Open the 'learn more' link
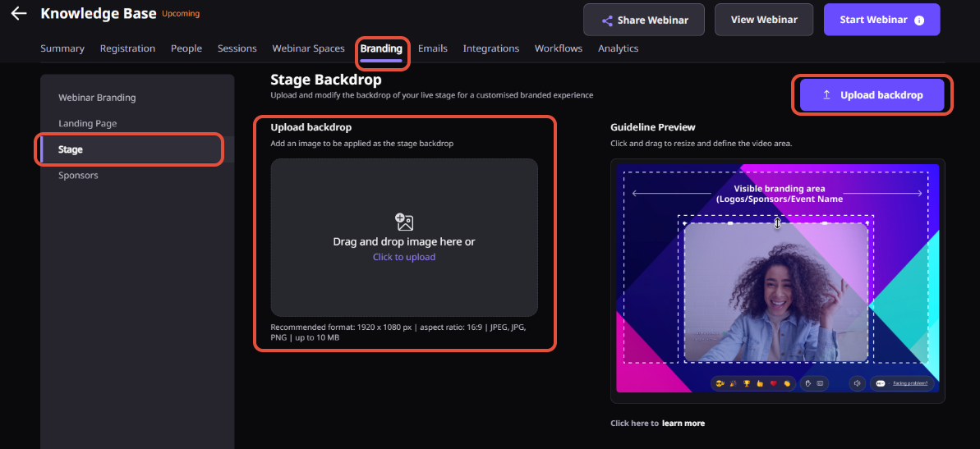The height and width of the screenshot is (449, 980). click(x=683, y=424)
